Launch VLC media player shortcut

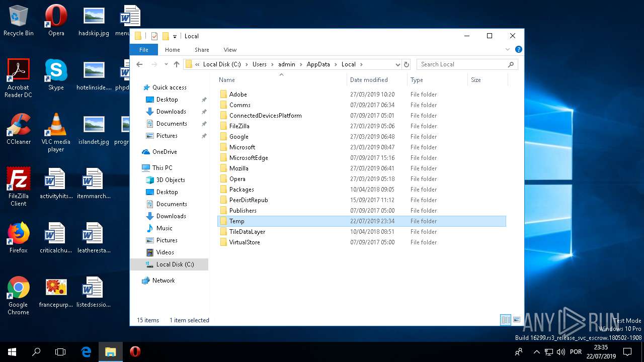point(56,133)
